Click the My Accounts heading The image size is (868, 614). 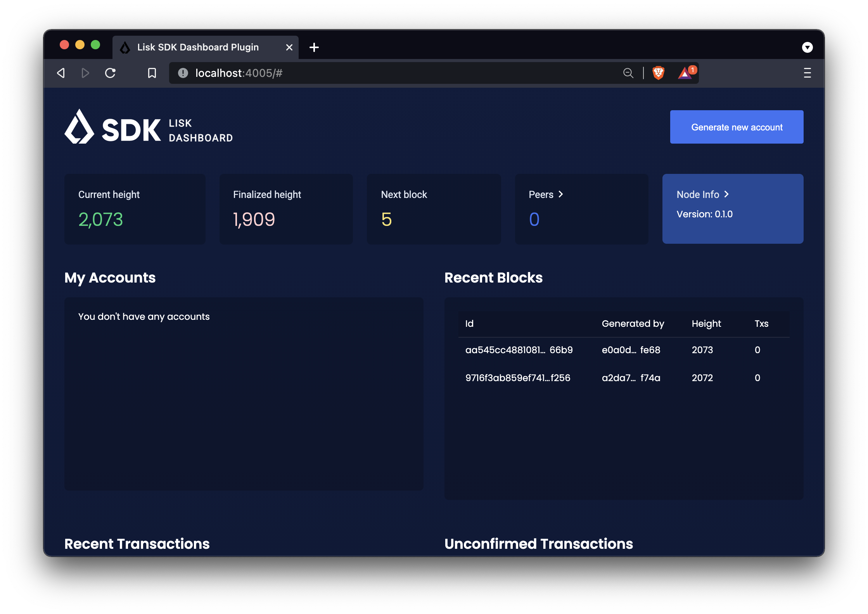110,278
